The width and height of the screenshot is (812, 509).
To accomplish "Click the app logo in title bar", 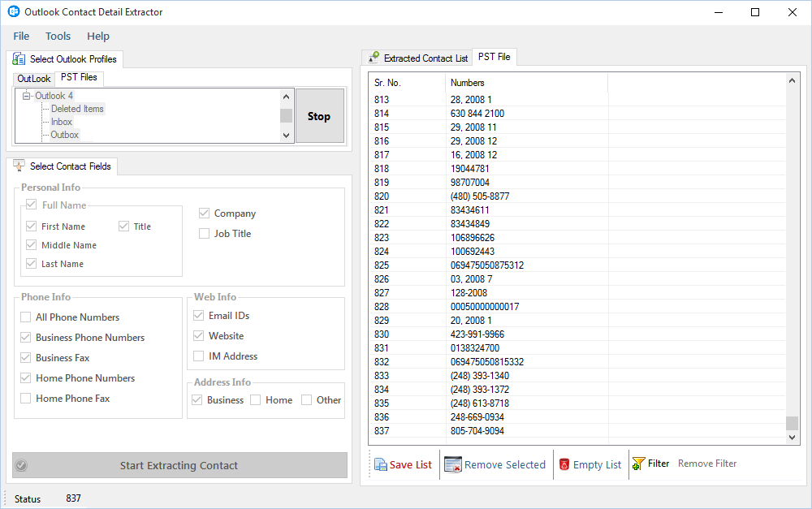I will 14,11.
